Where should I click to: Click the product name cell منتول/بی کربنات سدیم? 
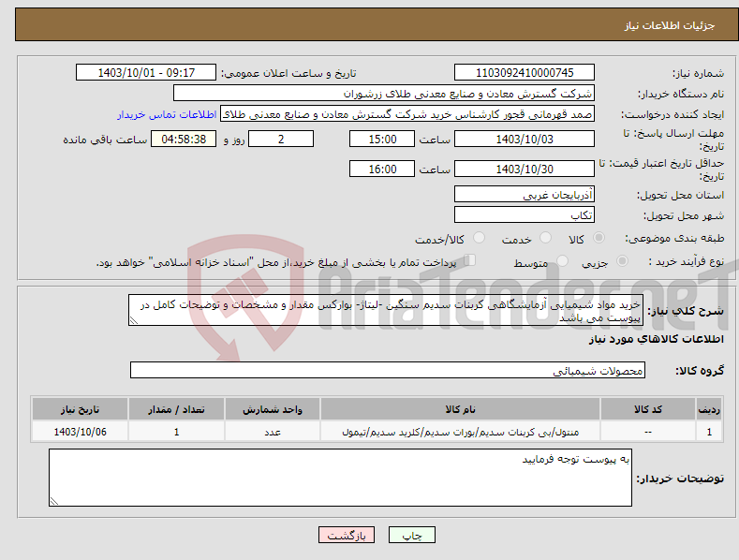[460, 432]
